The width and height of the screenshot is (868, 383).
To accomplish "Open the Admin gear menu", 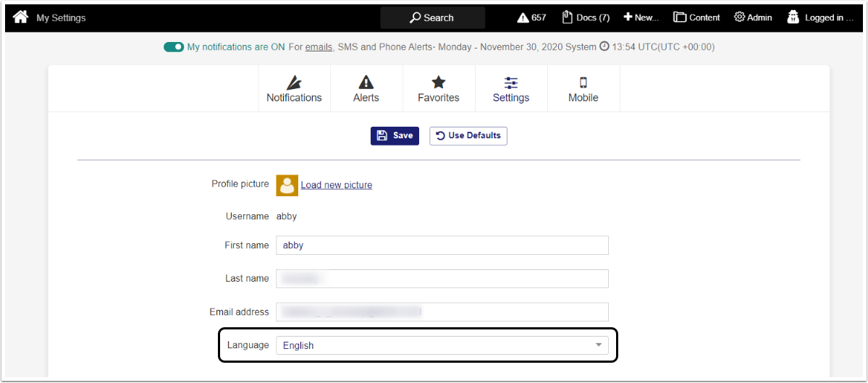I will pos(753,17).
